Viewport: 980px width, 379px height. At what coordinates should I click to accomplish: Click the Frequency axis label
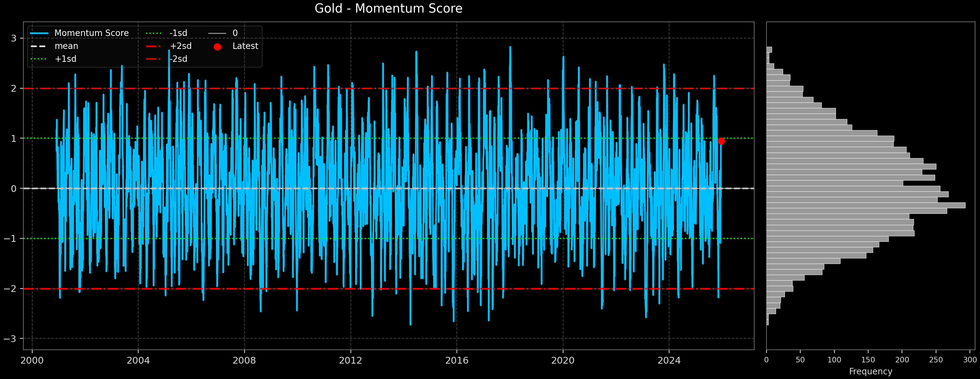[870, 371]
